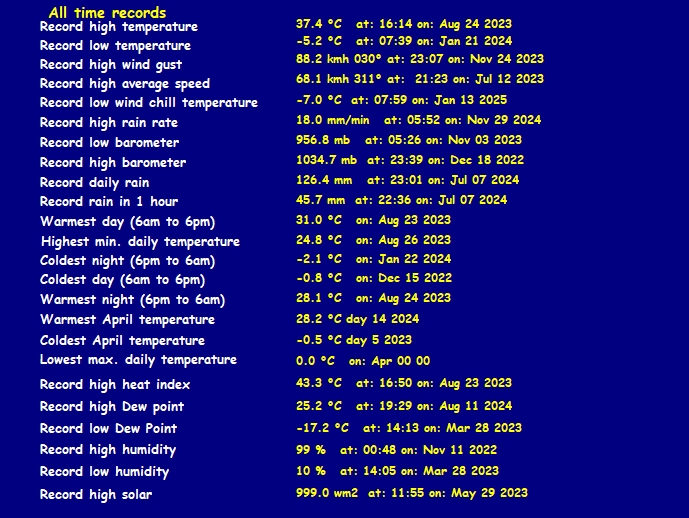Click the 'All time records' heading
Viewport: 689px width, 518px height.
pyautogui.click(x=107, y=13)
